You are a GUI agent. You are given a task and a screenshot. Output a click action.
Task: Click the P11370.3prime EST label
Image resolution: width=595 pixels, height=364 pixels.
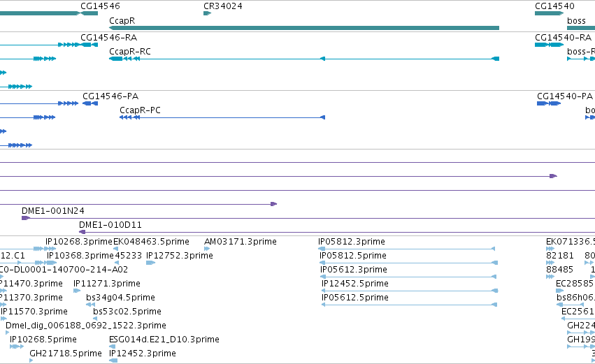(31, 298)
